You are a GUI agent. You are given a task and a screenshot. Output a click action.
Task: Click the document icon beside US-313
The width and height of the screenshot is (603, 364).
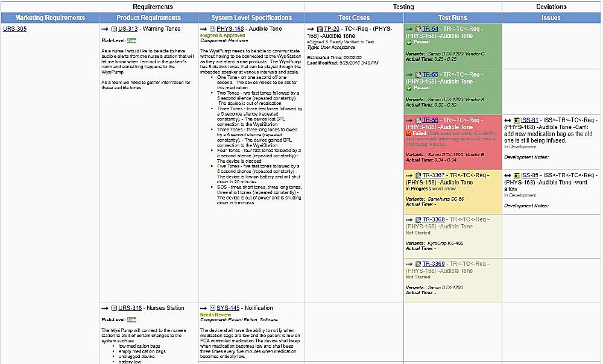(x=113, y=29)
